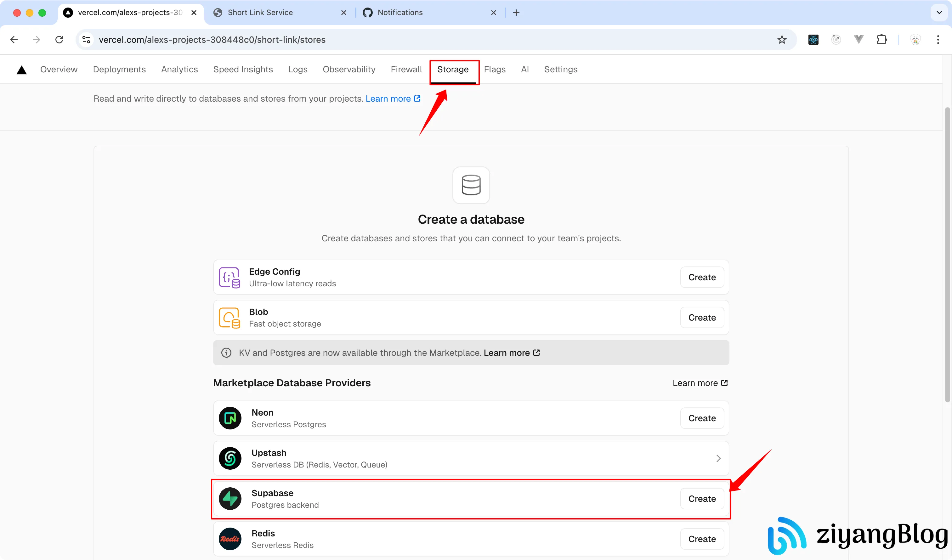Open the Flags tab
Viewport: 952px width, 560px height.
[x=495, y=70]
